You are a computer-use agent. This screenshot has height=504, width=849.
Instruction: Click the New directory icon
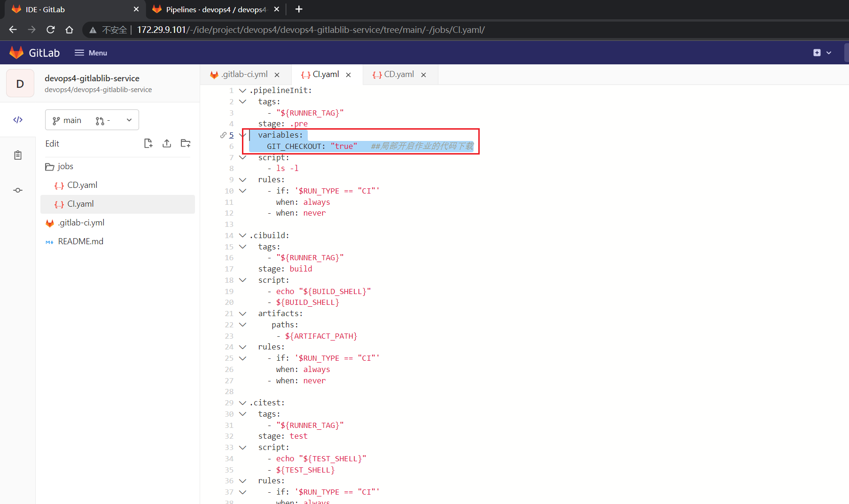[x=186, y=143]
